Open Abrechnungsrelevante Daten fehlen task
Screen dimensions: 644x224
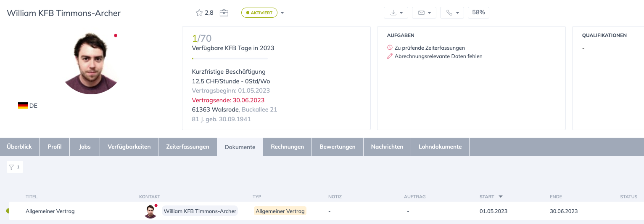click(x=438, y=56)
